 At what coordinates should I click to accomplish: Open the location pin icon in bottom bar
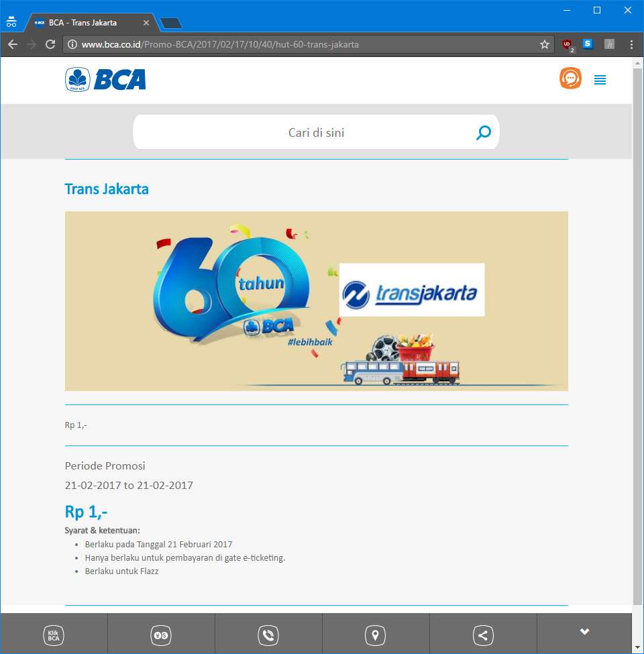(376, 635)
